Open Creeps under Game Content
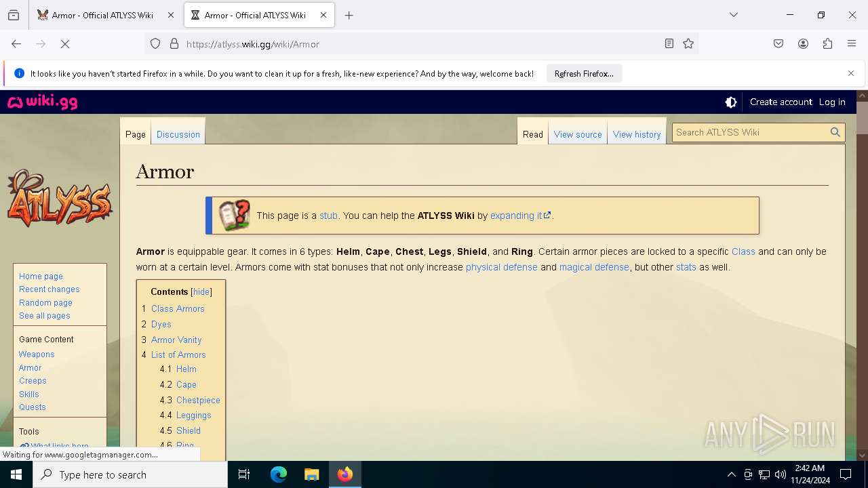 point(33,381)
